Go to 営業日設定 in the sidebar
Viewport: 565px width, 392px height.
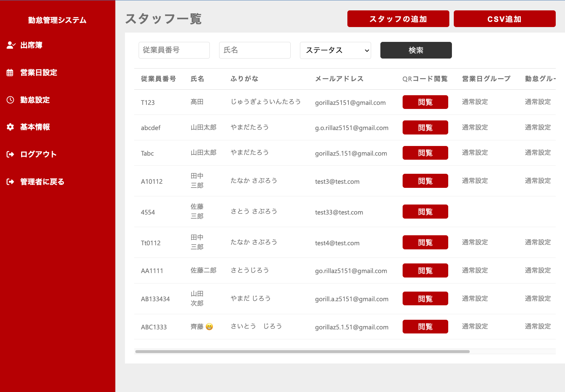39,73
